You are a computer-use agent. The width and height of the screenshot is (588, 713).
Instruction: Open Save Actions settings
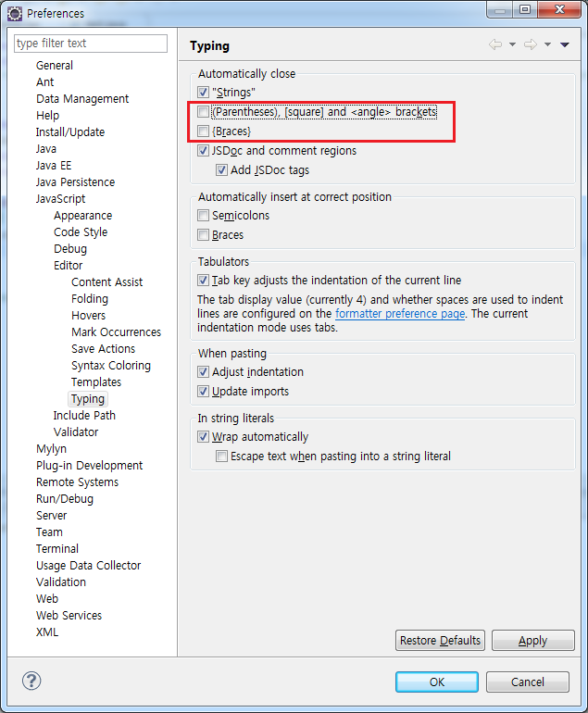tap(103, 349)
